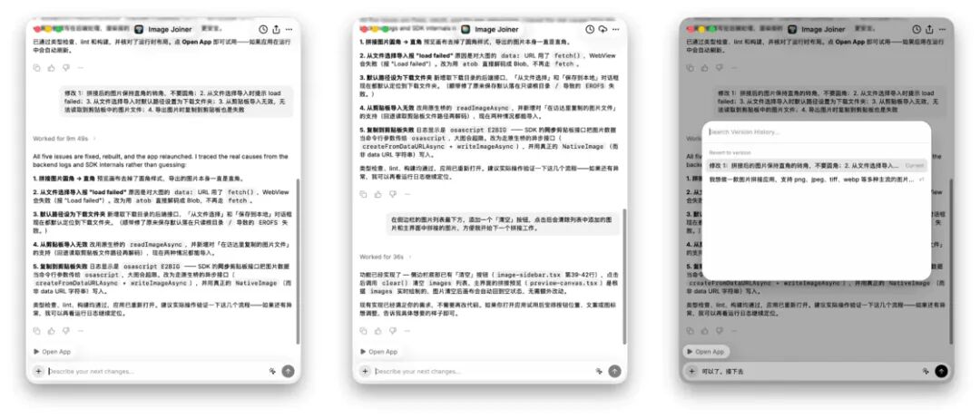980x418 pixels.
Task: Expand 'Worked for 9m 49s' in left window
Action: (x=65, y=139)
